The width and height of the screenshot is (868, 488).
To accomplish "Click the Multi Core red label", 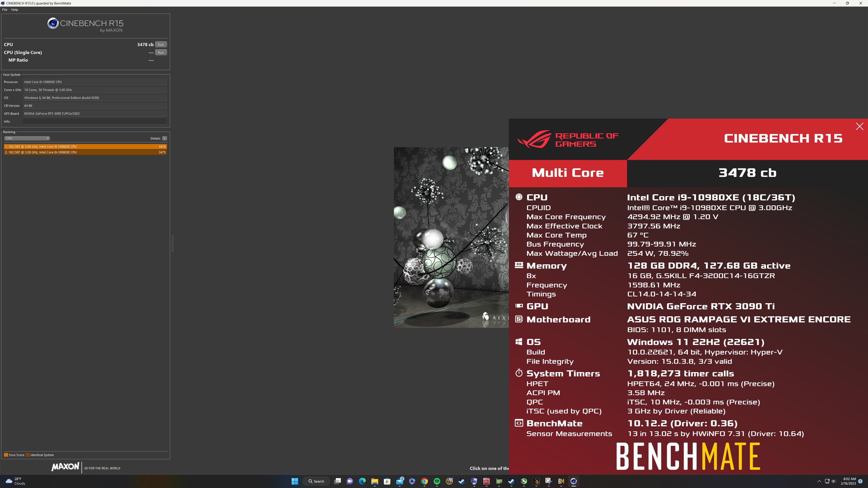I will pos(568,173).
